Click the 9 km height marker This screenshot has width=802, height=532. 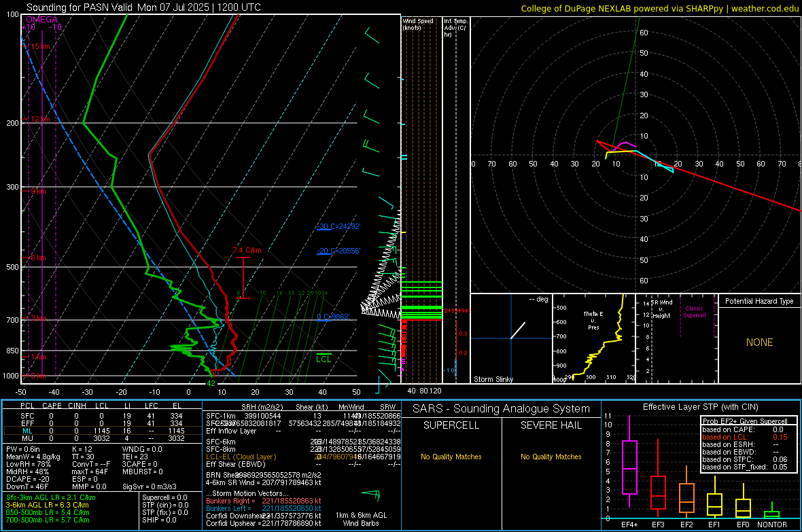(x=38, y=192)
